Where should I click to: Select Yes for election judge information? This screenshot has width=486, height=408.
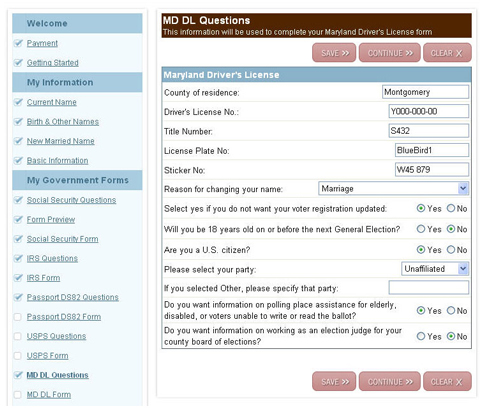(x=421, y=336)
